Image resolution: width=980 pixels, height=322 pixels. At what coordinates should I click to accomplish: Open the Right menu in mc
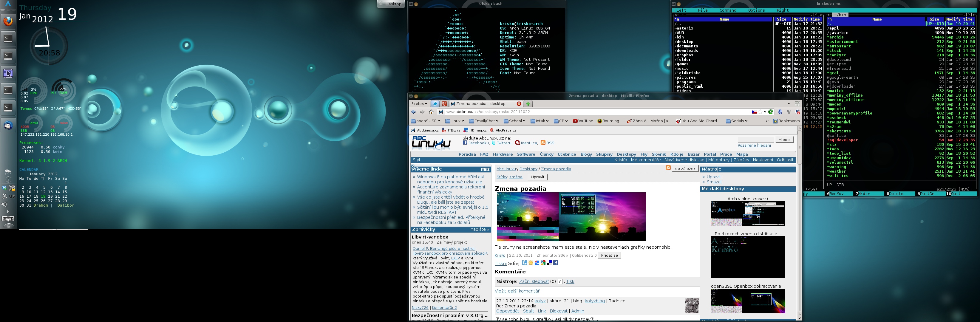783,10
